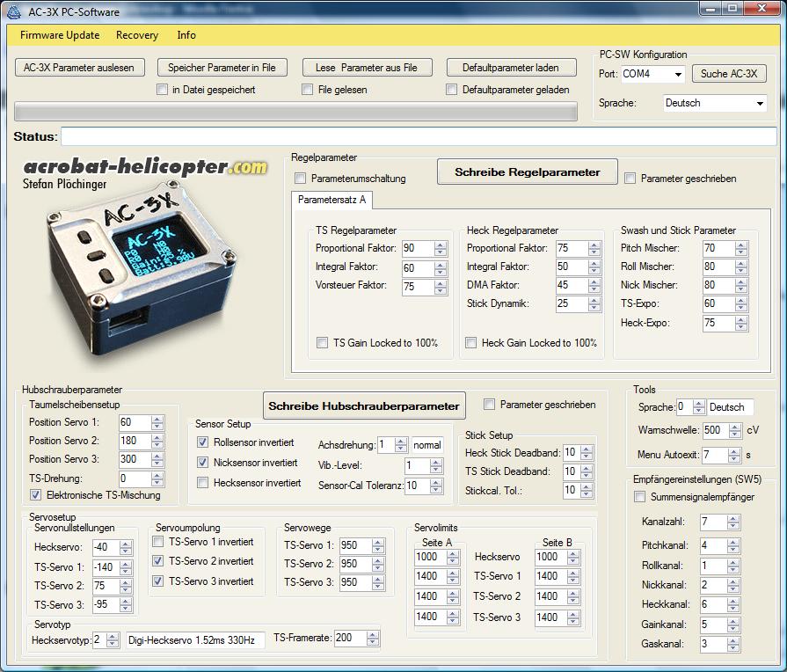Select the Parametersatz A tab
This screenshot has width=787, height=672.
332,201
